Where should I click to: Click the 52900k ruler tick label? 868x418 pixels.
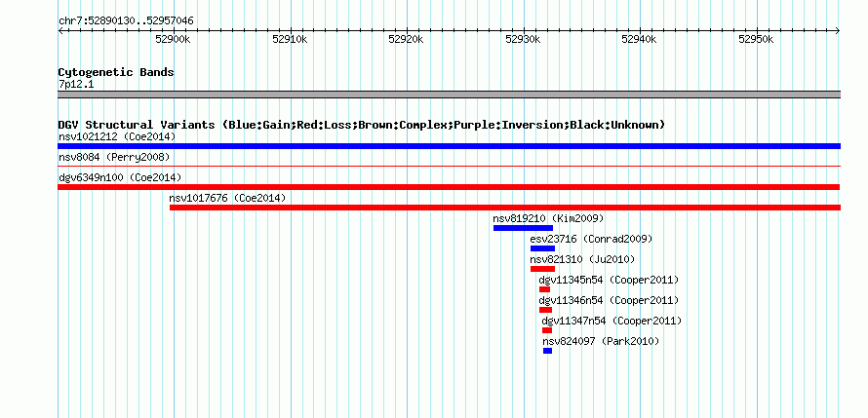(174, 39)
